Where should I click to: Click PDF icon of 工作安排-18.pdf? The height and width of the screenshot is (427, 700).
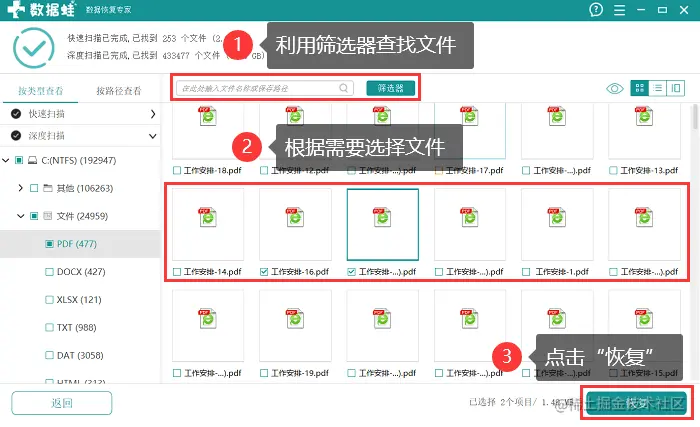208,116
